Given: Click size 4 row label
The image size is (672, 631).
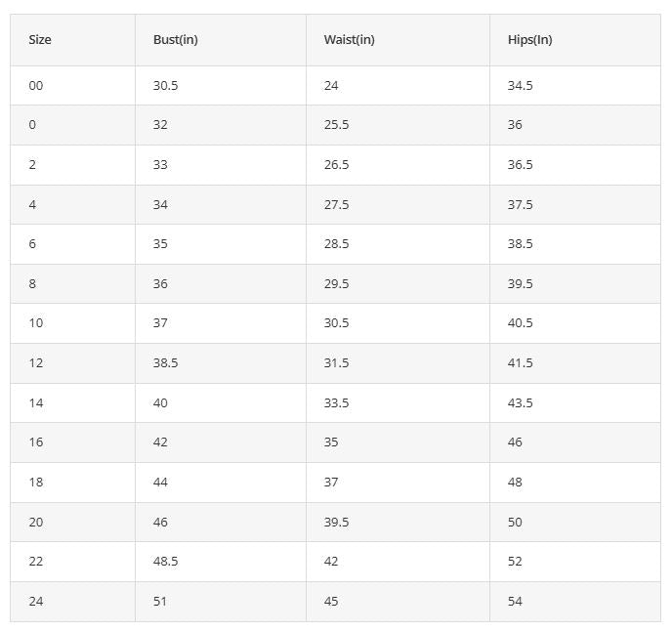Looking at the screenshot, I should (x=32, y=204).
